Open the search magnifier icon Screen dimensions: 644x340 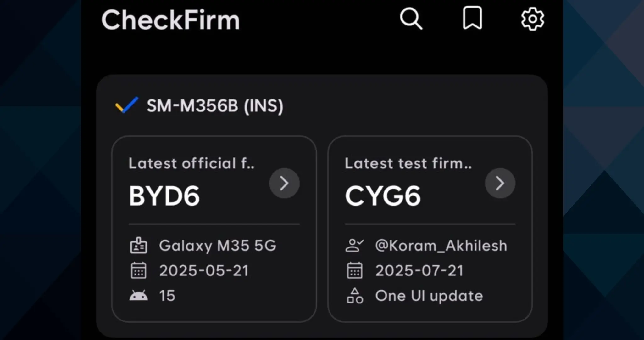(411, 19)
